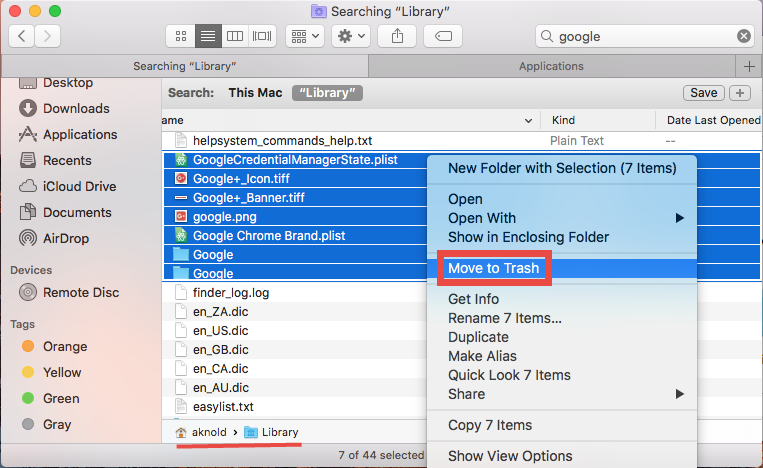The height and width of the screenshot is (468, 763).
Task: Click into the google search field
Action: pos(645,36)
